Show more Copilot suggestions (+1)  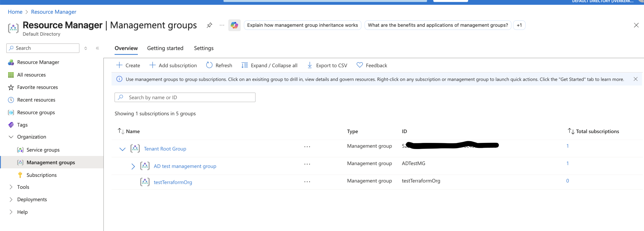pos(519,25)
